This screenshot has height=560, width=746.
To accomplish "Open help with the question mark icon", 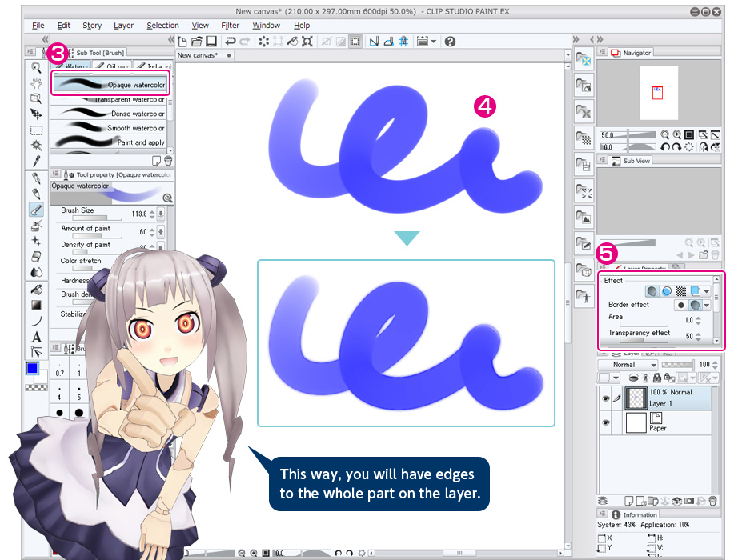I will tap(450, 42).
